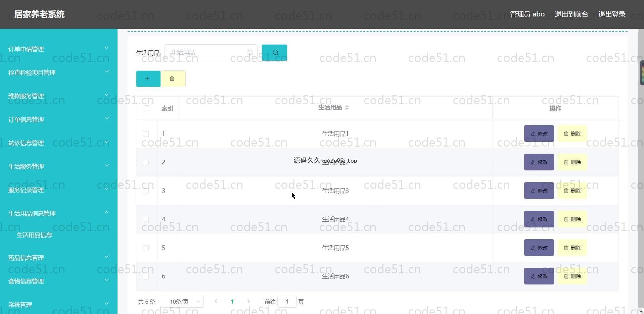644x314 pixels.
Task: Click the 生活用品5 table cell
Action: tap(335, 248)
